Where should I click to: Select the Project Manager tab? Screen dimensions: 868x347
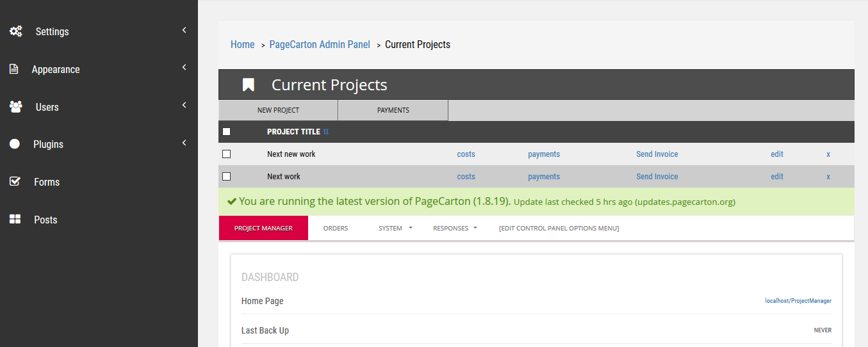(x=263, y=228)
